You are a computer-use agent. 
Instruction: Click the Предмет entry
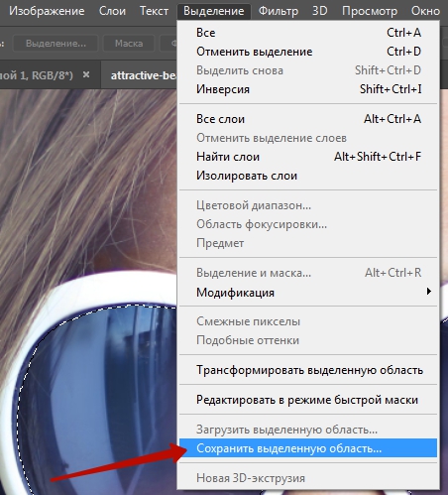pyautogui.click(x=308, y=243)
